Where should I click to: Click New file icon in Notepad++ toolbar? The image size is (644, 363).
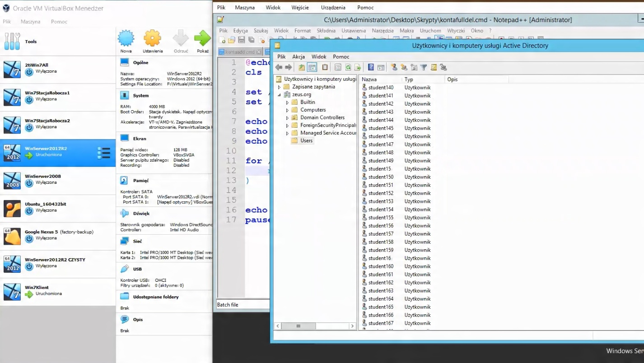click(222, 40)
